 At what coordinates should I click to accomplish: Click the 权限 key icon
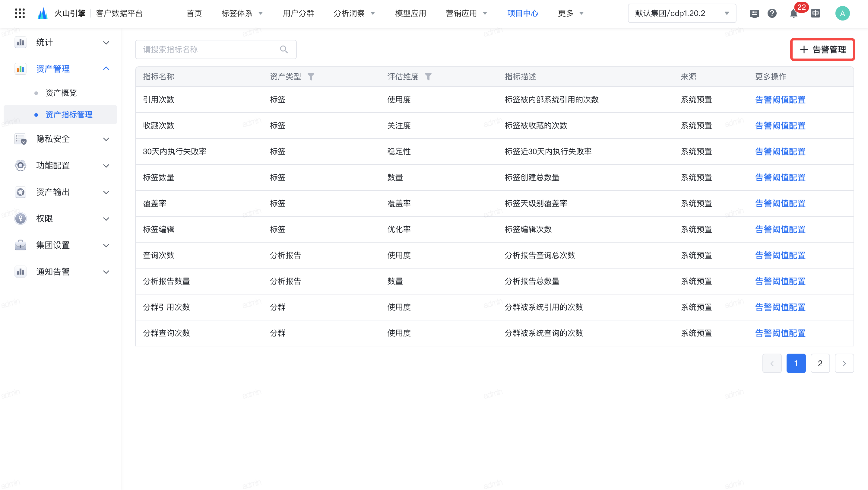[x=21, y=219]
